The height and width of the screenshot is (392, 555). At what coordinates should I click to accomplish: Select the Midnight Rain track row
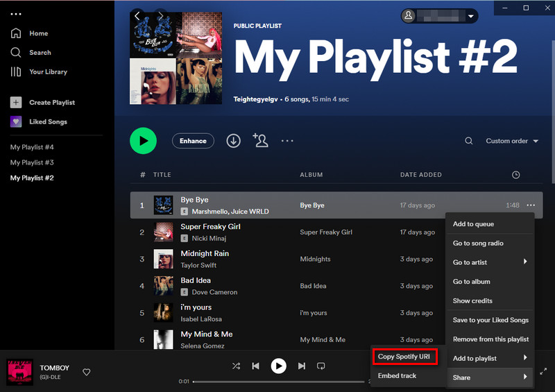click(x=336, y=259)
